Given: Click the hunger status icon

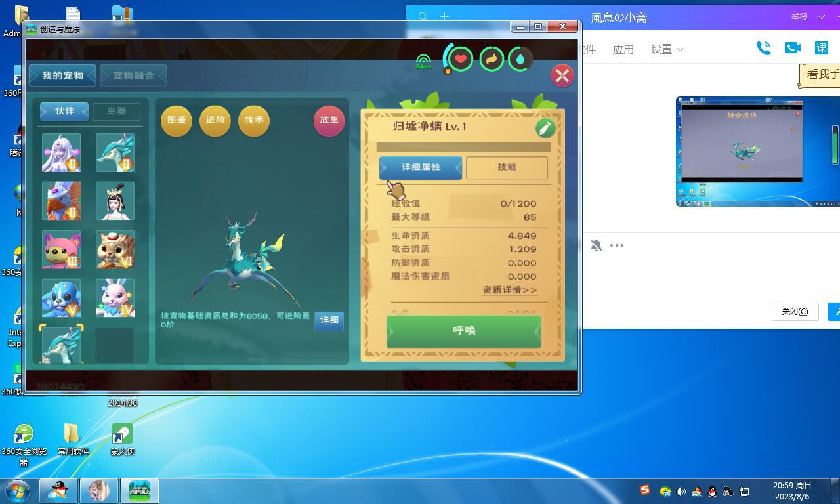Looking at the screenshot, I should click(492, 59).
